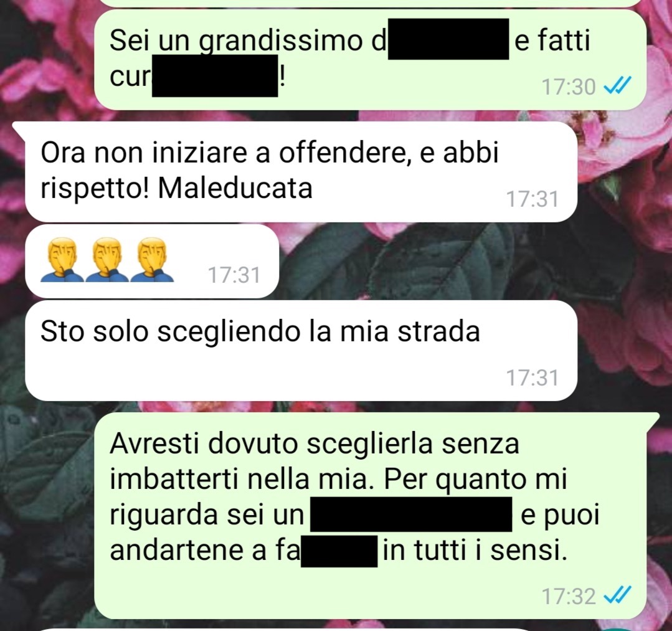Viewport: 672px width, 631px height.
Task: Tap black redaction after 'grandissimo d'
Action: (448, 39)
